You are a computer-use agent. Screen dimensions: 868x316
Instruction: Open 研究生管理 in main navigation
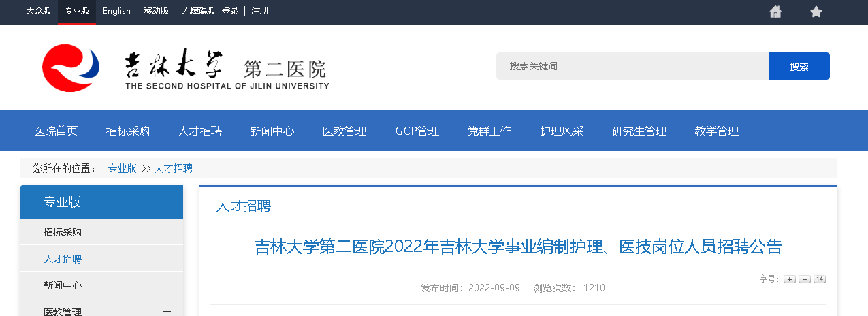tap(639, 131)
